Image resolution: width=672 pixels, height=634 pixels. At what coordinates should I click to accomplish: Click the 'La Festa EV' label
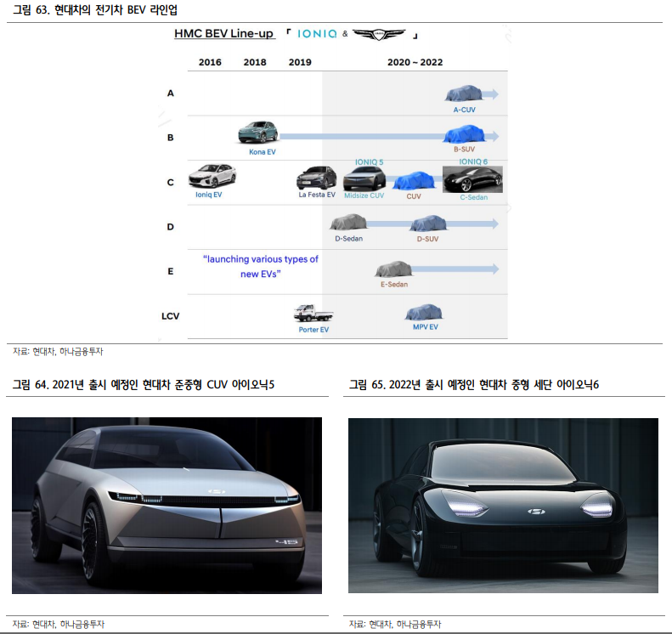(x=317, y=195)
